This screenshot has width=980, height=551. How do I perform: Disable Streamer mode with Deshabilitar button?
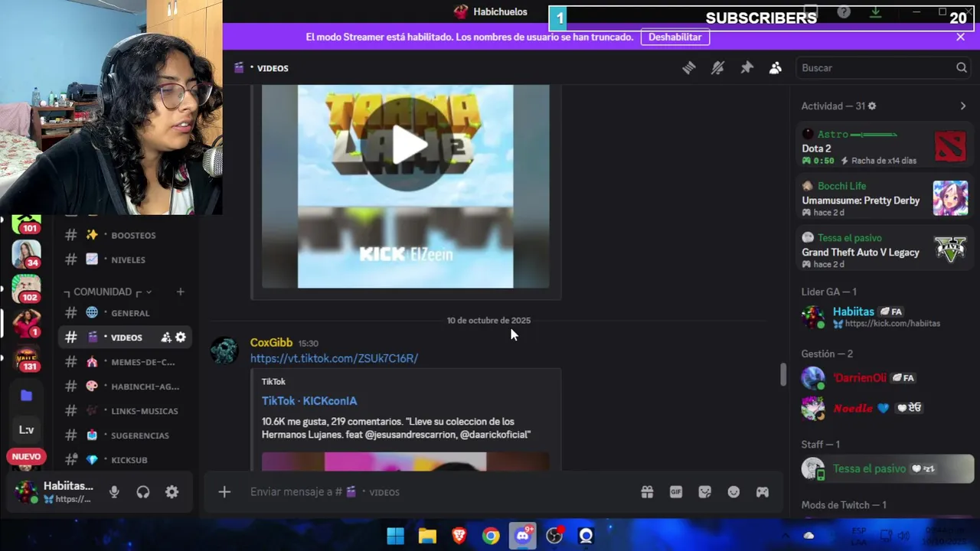[x=675, y=37]
